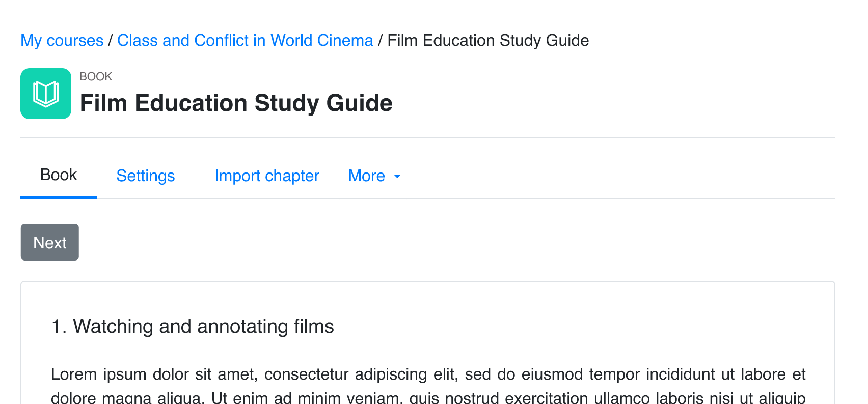
Task: Click the BOOK label above the title
Action: pos(96,76)
